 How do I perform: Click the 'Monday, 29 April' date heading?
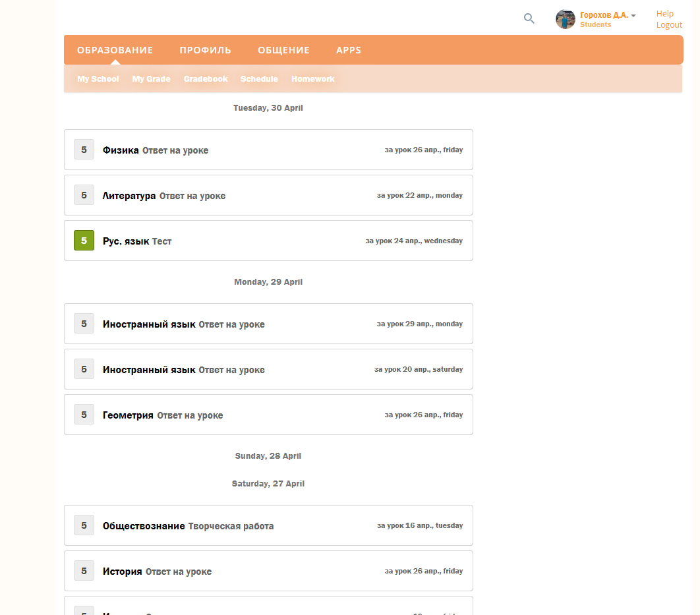pos(268,282)
